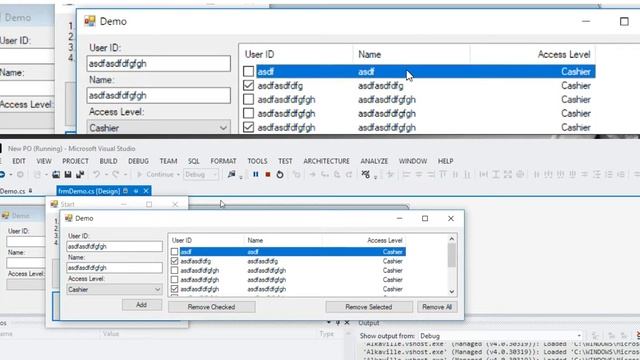This screenshot has height=360, width=640.
Task: Click the Align Tops layout icon
Action: point(443,175)
